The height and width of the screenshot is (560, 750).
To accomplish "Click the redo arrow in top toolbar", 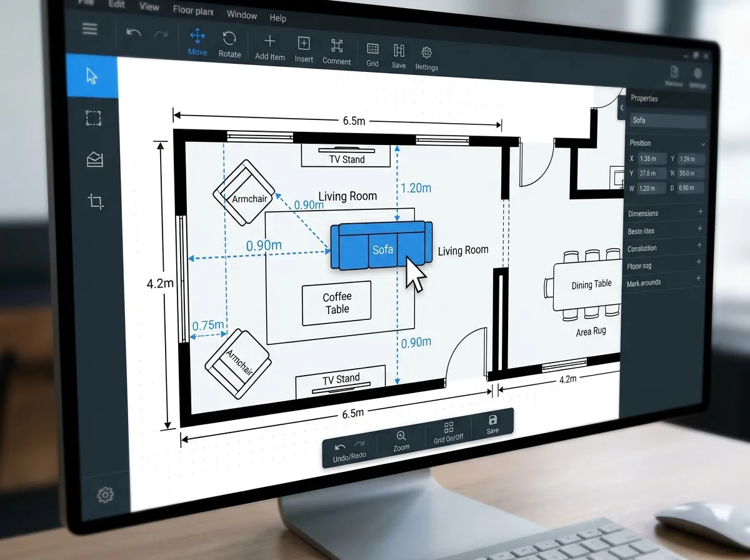I will (x=161, y=34).
